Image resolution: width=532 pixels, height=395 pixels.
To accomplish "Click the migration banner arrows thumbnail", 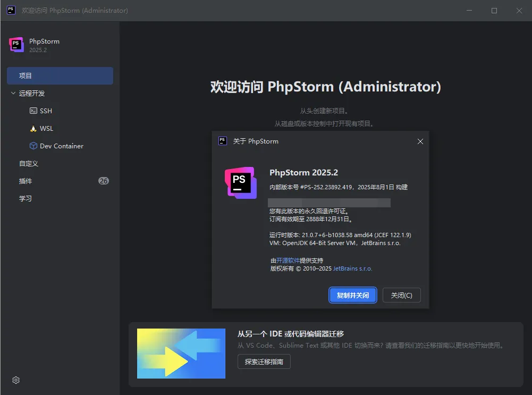I will coord(181,354).
